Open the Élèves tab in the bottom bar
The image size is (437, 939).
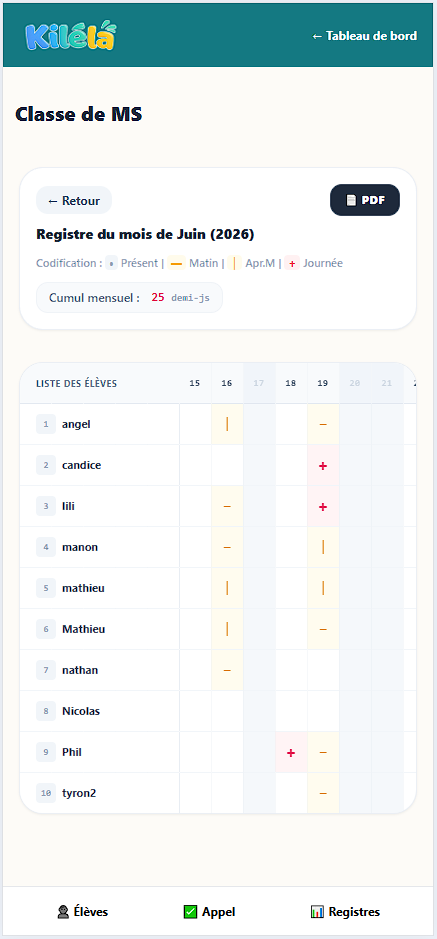point(83,912)
